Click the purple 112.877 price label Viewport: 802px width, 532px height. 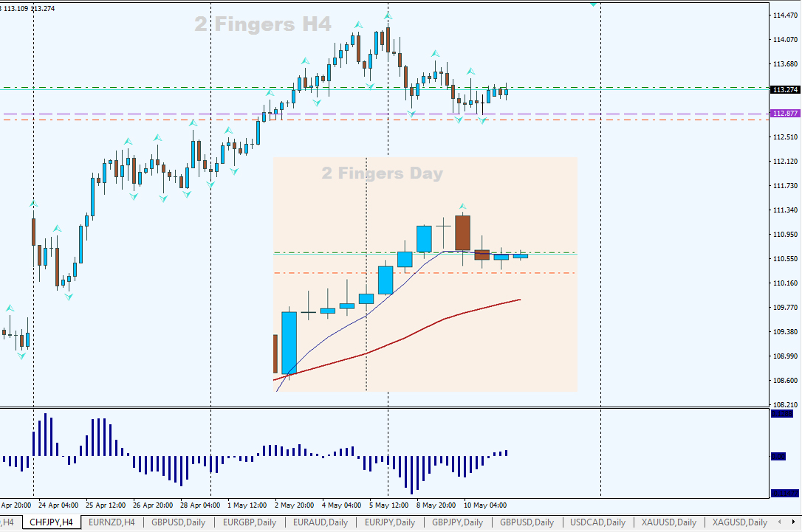coord(785,114)
